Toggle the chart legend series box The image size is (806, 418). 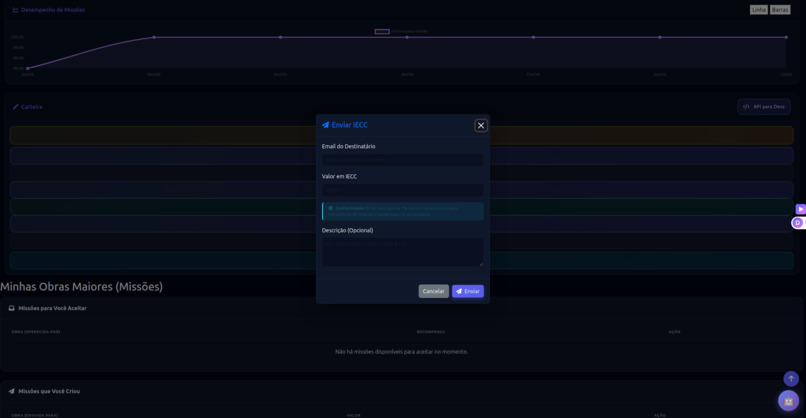[382, 31]
